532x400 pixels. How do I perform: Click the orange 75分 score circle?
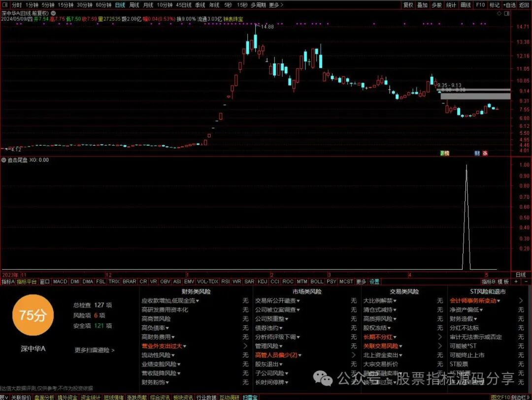33,315
